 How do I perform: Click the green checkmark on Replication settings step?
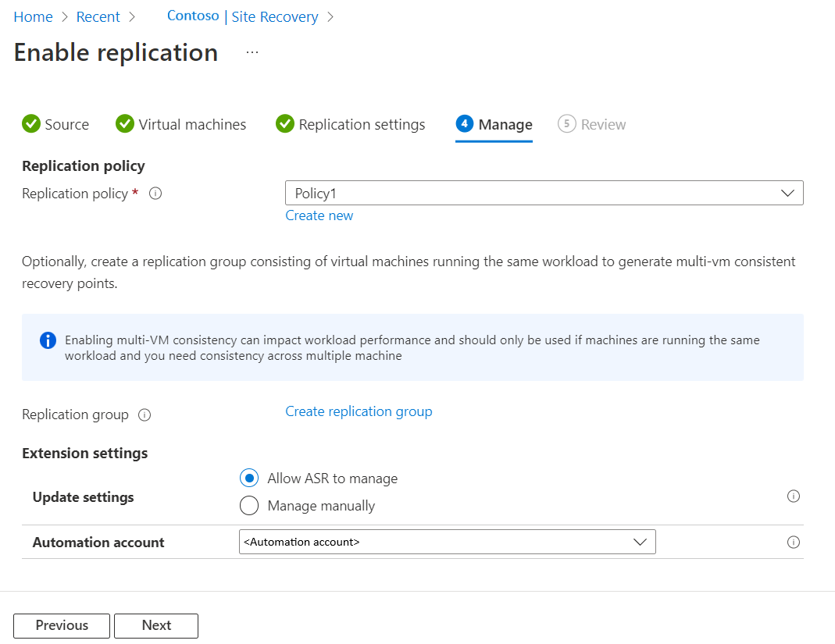coord(284,123)
